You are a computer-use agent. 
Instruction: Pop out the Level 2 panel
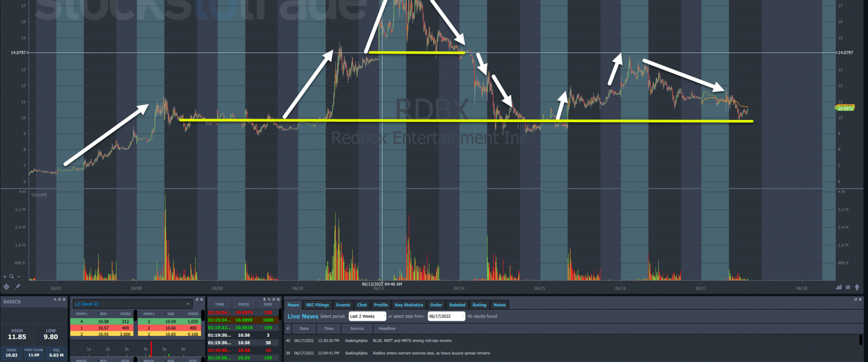coord(197,300)
